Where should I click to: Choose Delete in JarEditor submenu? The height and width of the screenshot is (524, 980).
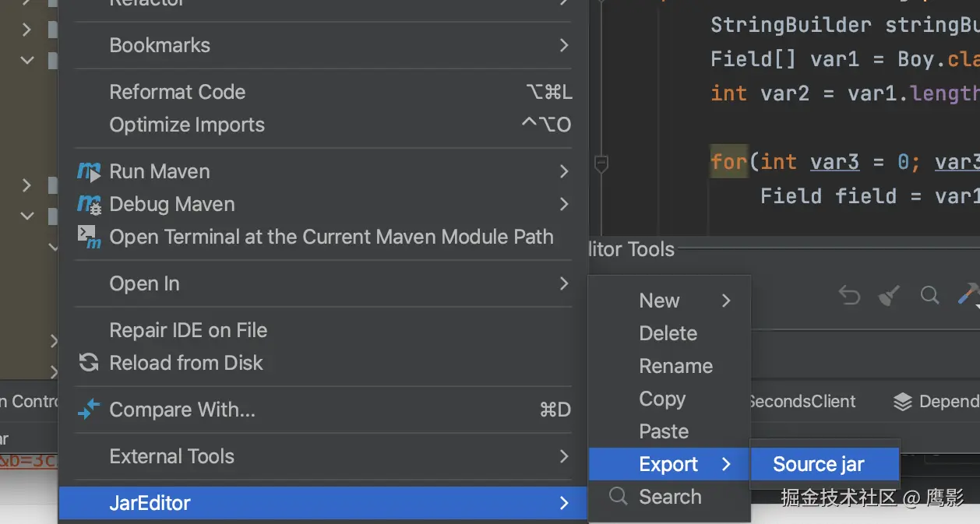tap(668, 333)
